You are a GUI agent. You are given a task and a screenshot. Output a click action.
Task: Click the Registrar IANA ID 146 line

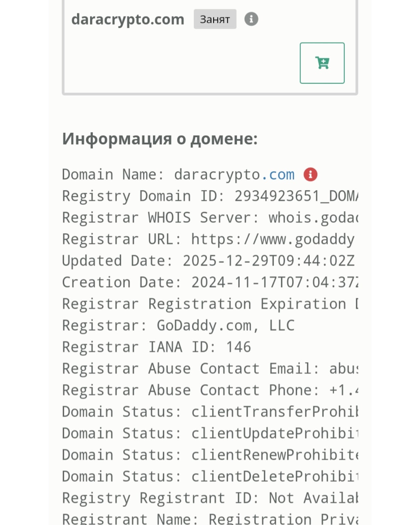click(x=157, y=347)
